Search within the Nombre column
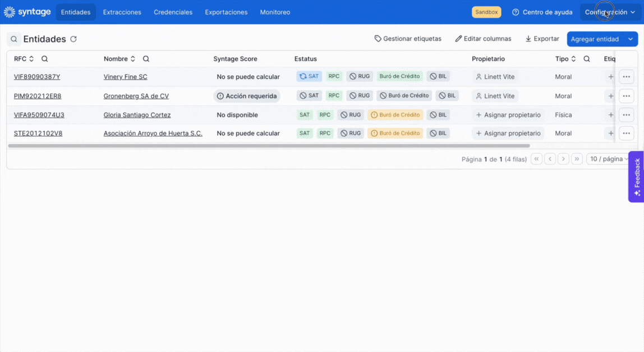Viewport: 644px width, 352px height. [x=146, y=59]
